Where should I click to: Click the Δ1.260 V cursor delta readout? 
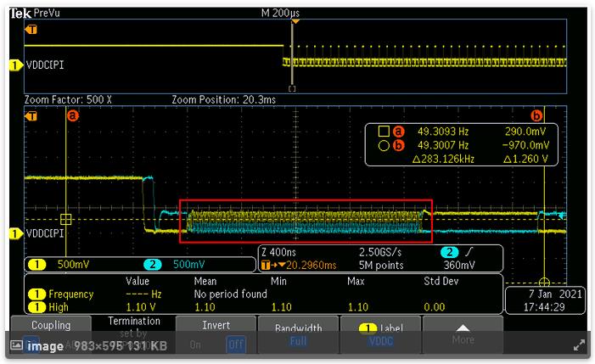525,159
